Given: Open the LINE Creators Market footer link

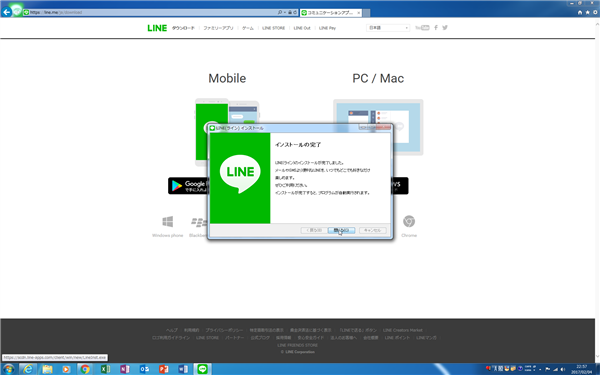Looking at the screenshot, I should pyautogui.click(x=403, y=330).
